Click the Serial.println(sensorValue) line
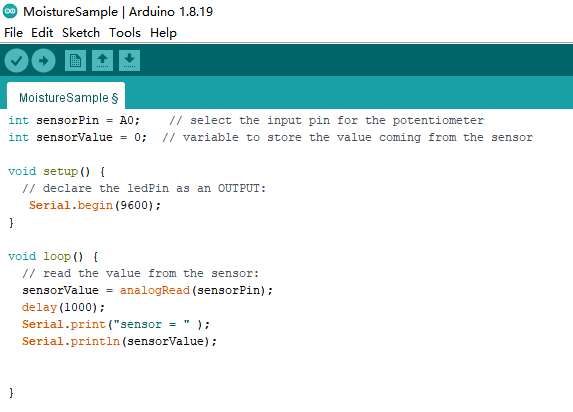The image size is (573, 412). pos(119,341)
